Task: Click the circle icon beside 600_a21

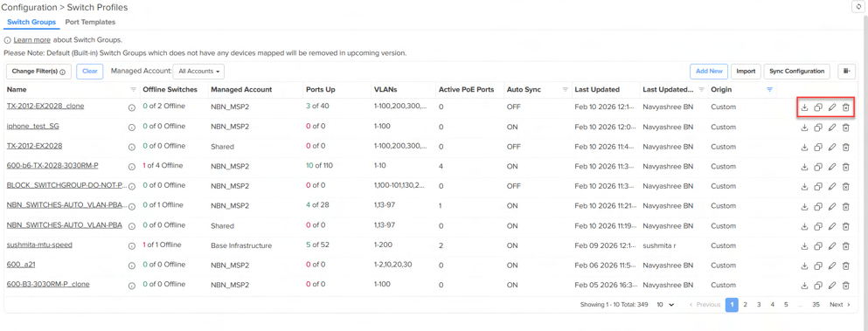Action: (132, 265)
